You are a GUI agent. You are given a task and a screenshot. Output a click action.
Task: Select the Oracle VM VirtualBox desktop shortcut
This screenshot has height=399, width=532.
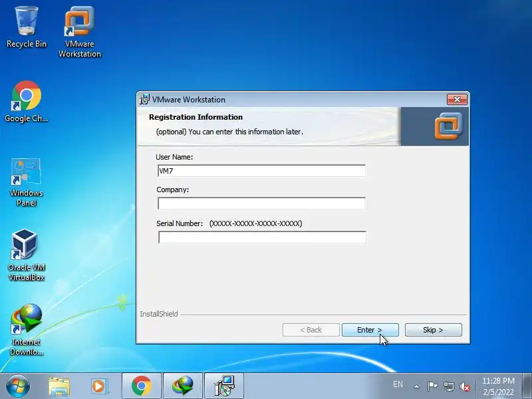27,255
